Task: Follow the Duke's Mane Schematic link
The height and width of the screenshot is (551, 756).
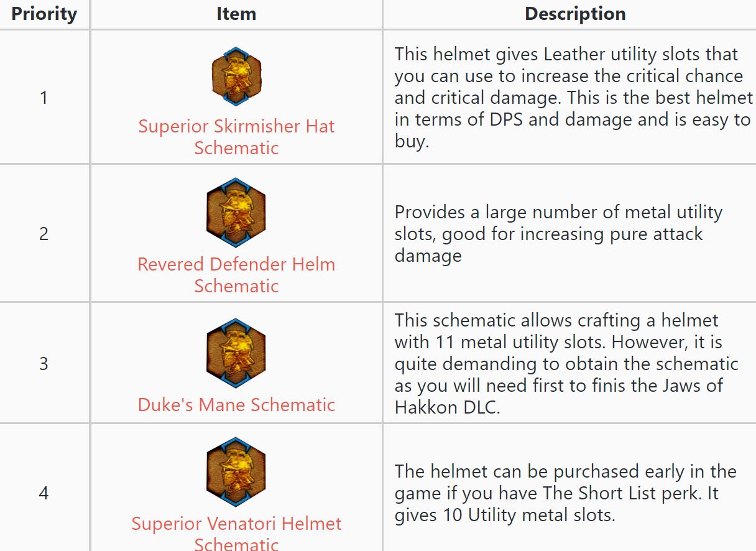Action: coord(236,405)
